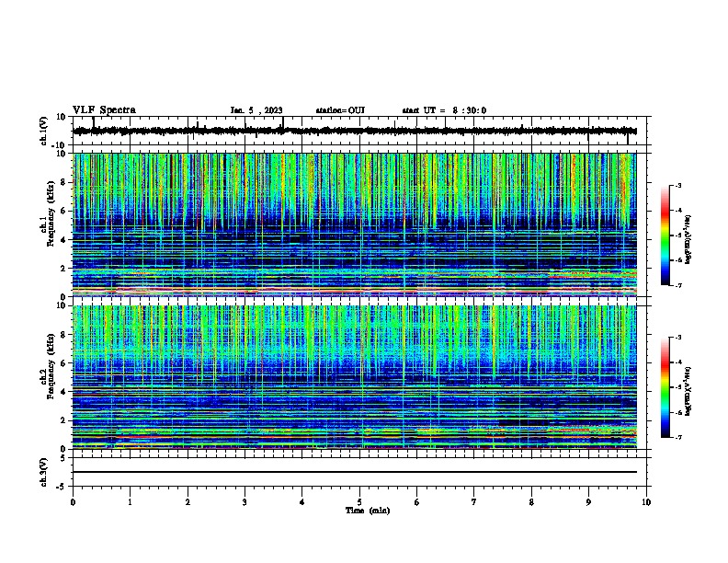Image resolution: width=728 pixels, height=563 pixels.
Task: Click time axis tick label "5"
Action: coord(359,502)
